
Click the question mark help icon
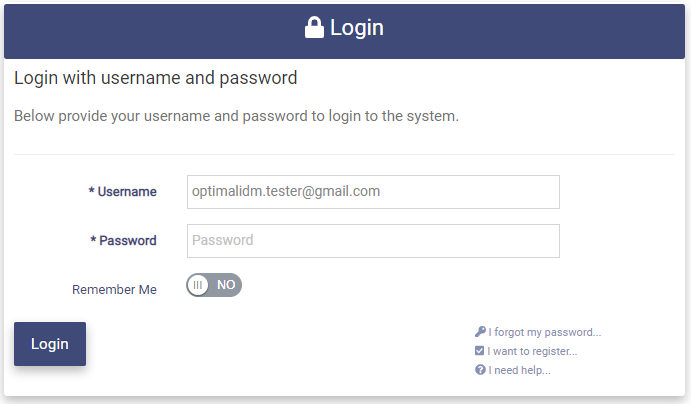[x=480, y=370]
